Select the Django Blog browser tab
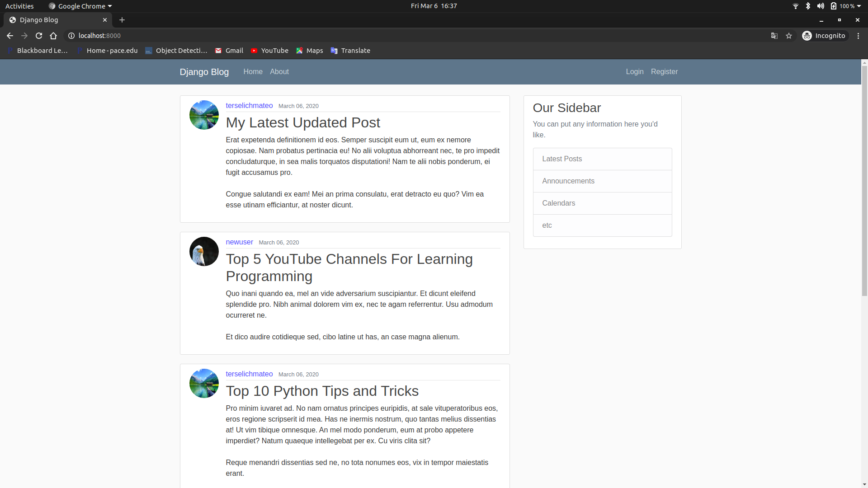 [58, 20]
